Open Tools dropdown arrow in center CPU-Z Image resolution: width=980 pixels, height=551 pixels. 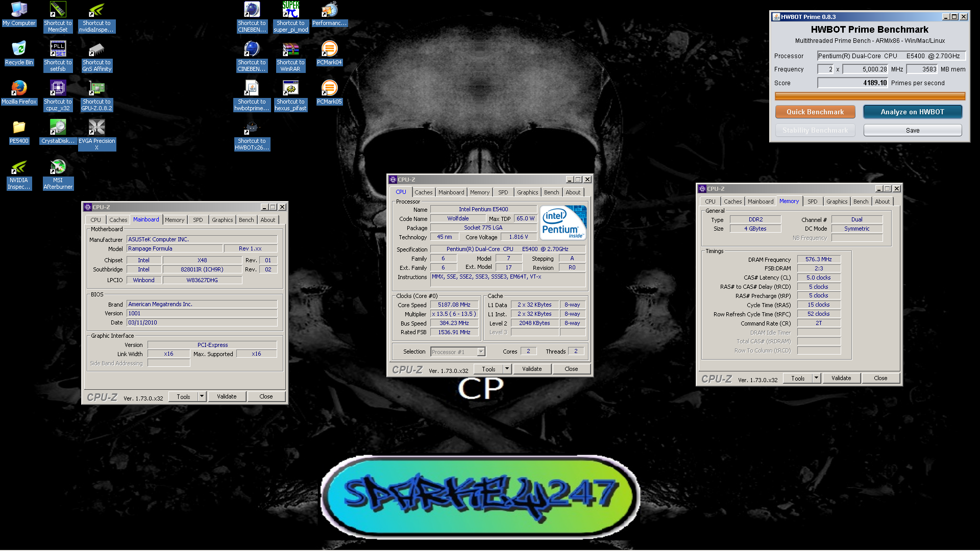point(507,369)
